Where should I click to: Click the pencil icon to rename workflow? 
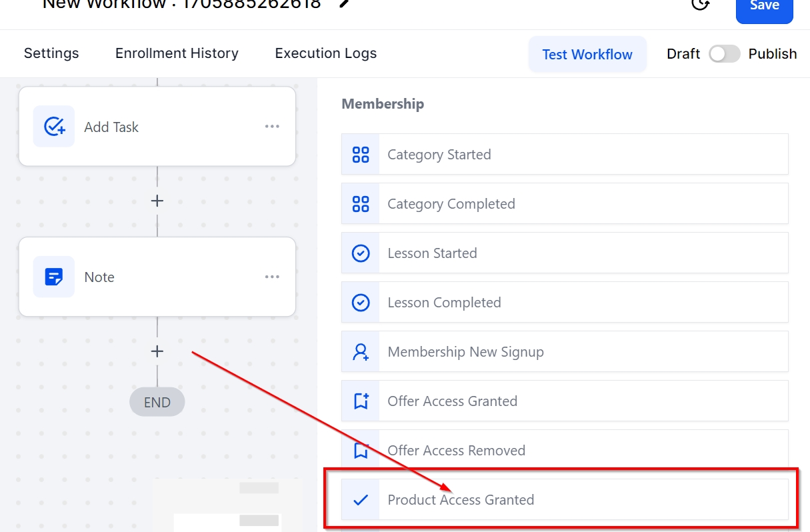click(x=344, y=3)
